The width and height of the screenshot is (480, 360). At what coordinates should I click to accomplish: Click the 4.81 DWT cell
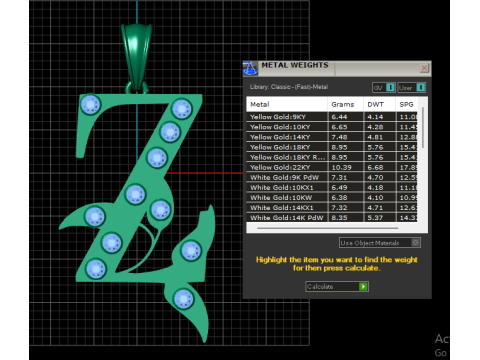click(379, 137)
